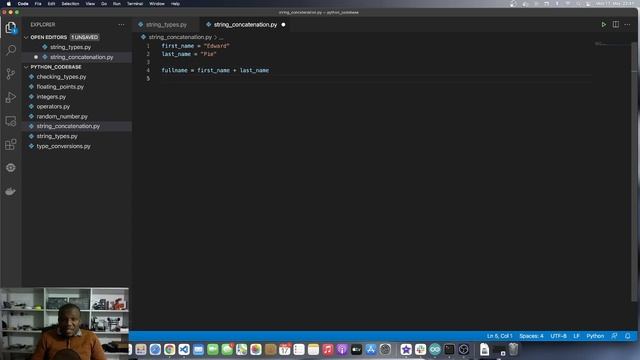Open the Music app from the dock
The image size is (640, 360).
coord(328,349)
